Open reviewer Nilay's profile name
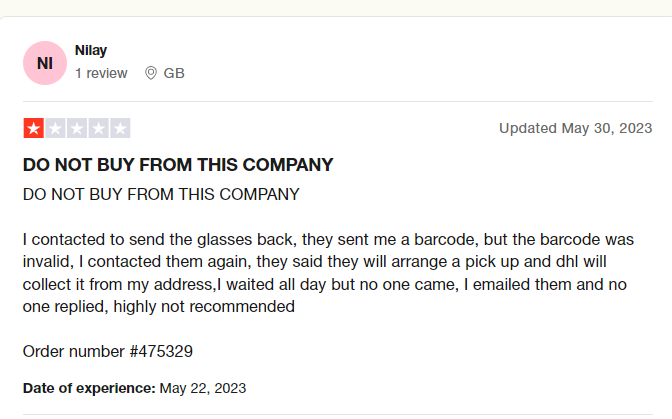Image resolution: width=672 pixels, height=419 pixels. tap(91, 50)
